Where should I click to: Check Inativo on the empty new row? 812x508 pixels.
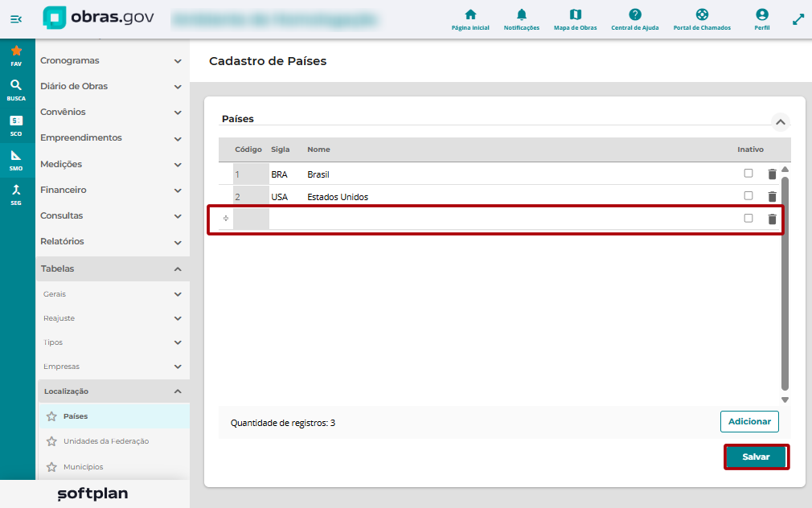click(x=748, y=218)
